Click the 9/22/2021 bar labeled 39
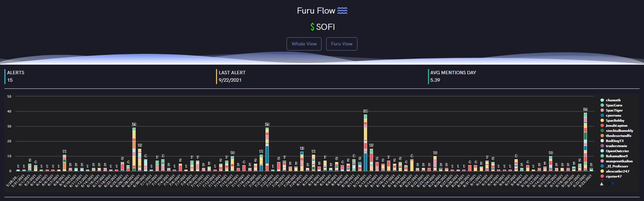 pos(585,142)
